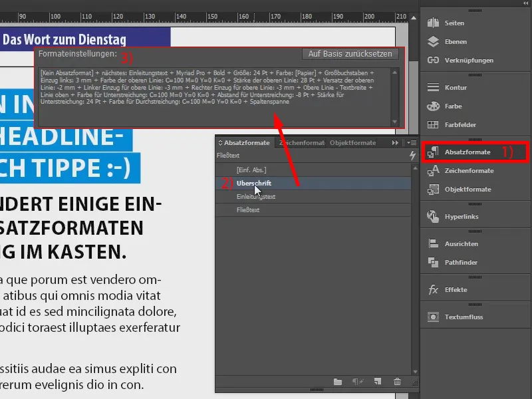Viewport: 532px width, 399px height.
Task: Delete the selected style with the trash icon
Action: pyautogui.click(x=397, y=382)
